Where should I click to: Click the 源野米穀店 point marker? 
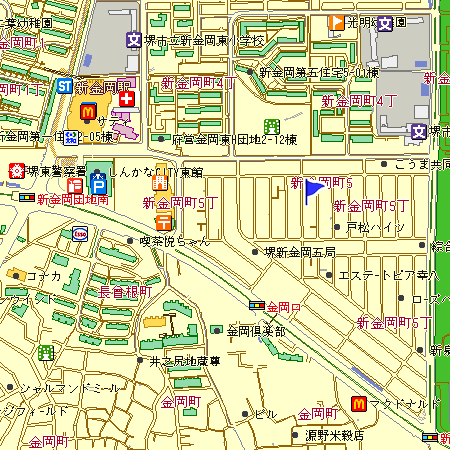[x=295, y=435]
